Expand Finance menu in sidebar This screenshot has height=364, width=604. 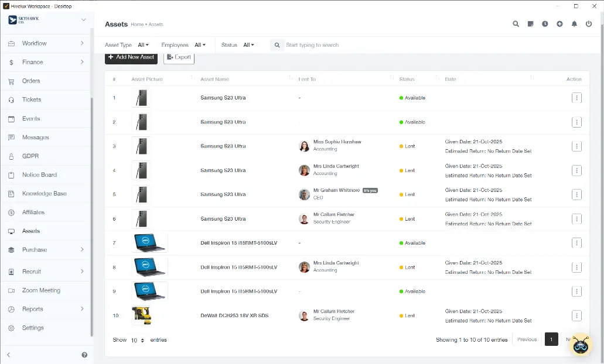click(x=46, y=62)
